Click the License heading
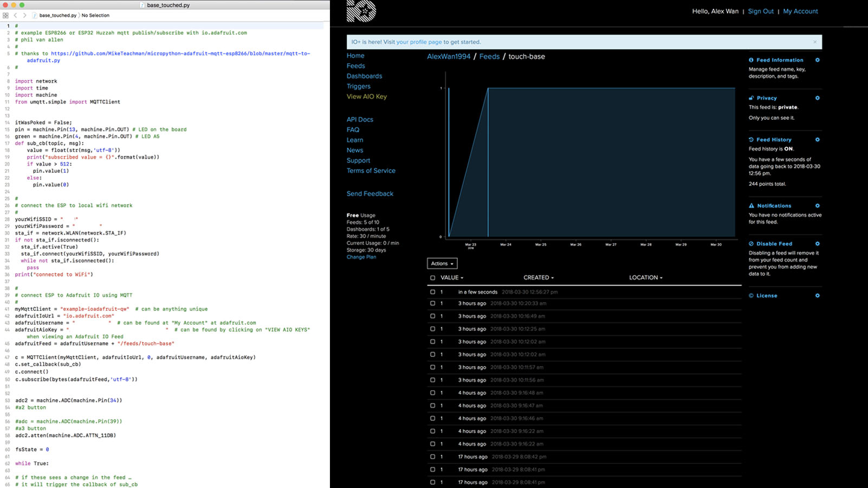Image resolution: width=868 pixels, height=488 pixels. coord(767,296)
